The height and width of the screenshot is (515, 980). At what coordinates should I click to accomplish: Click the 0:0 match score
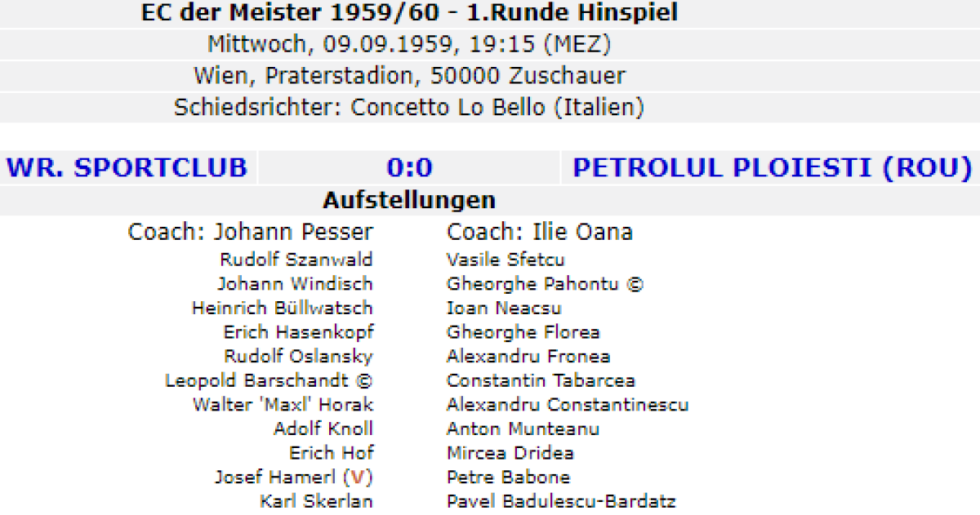click(409, 167)
